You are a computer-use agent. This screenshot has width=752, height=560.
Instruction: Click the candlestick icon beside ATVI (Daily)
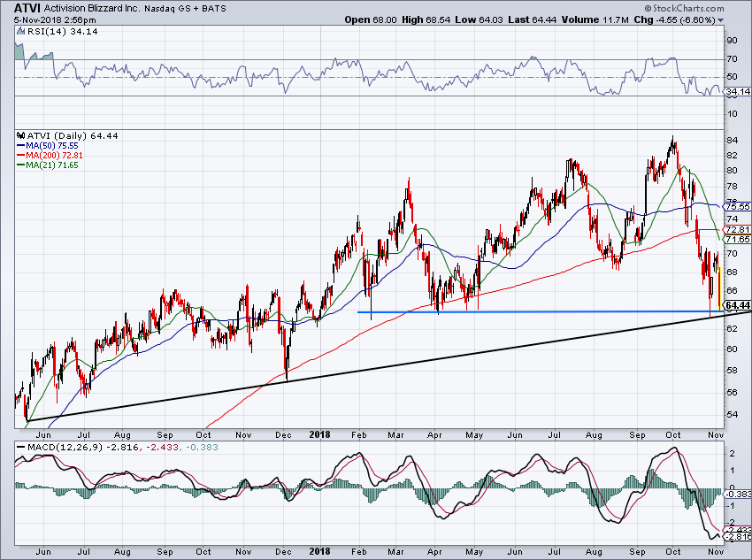(x=20, y=135)
